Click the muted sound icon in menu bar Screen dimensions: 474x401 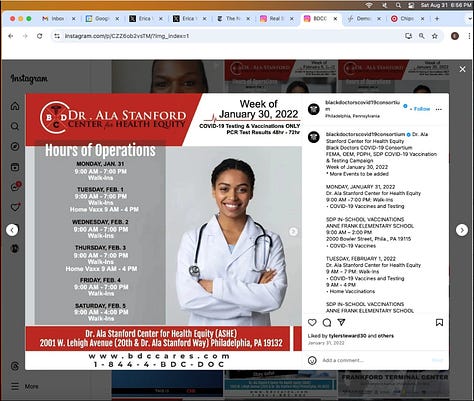pos(384,5)
